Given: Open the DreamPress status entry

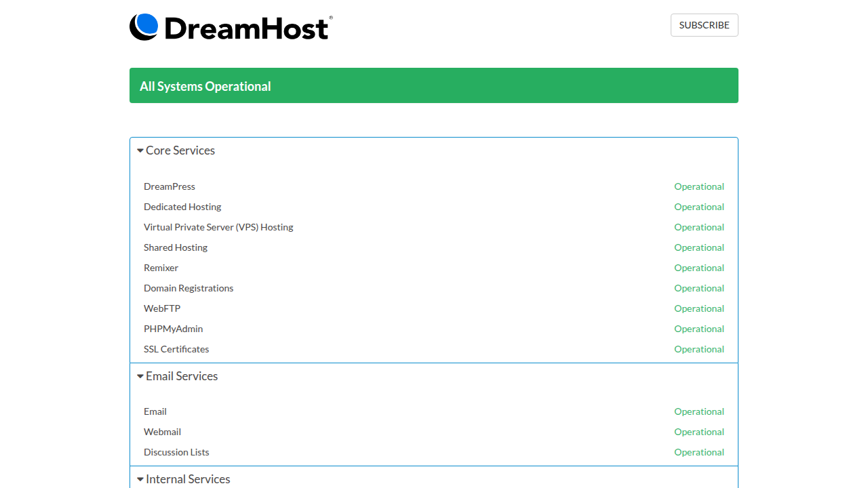Looking at the screenshot, I should pos(170,186).
